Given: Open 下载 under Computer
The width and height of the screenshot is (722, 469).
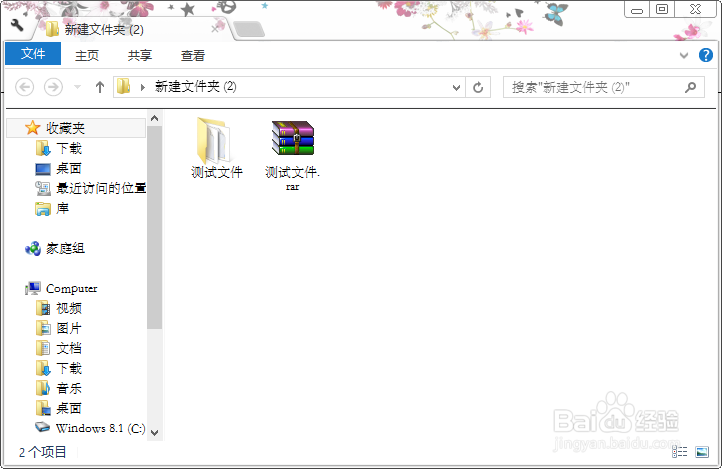Looking at the screenshot, I should click(x=69, y=369).
